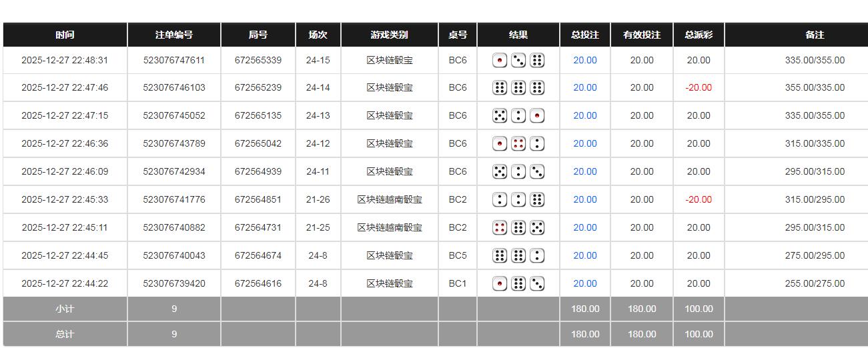868x352 pixels.
Task: Click the last die in the 22:47:15 row
Action: (537, 116)
